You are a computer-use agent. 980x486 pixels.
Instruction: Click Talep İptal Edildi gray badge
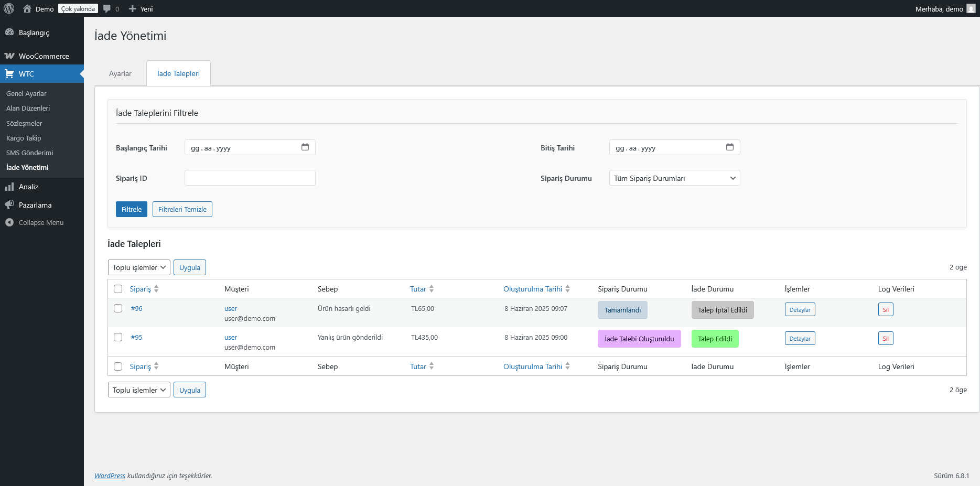[x=723, y=310]
